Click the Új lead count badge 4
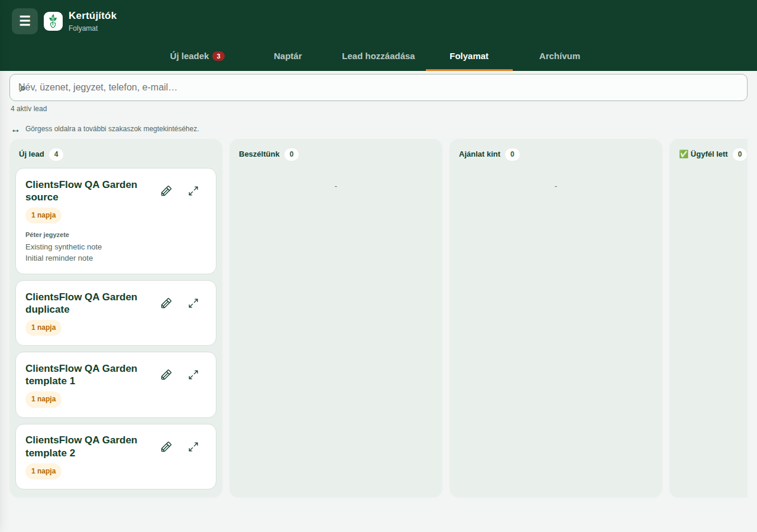This screenshot has height=532, width=757. click(x=56, y=154)
